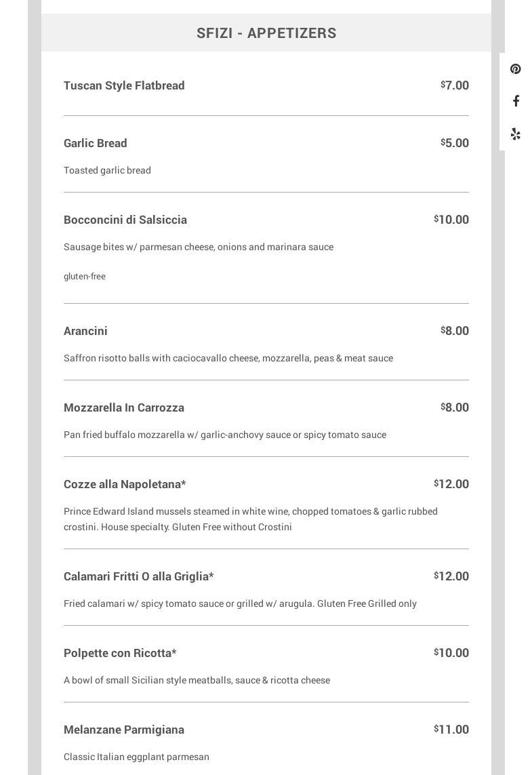Click the Arancini item title
532x775 pixels.
pos(85,331)
